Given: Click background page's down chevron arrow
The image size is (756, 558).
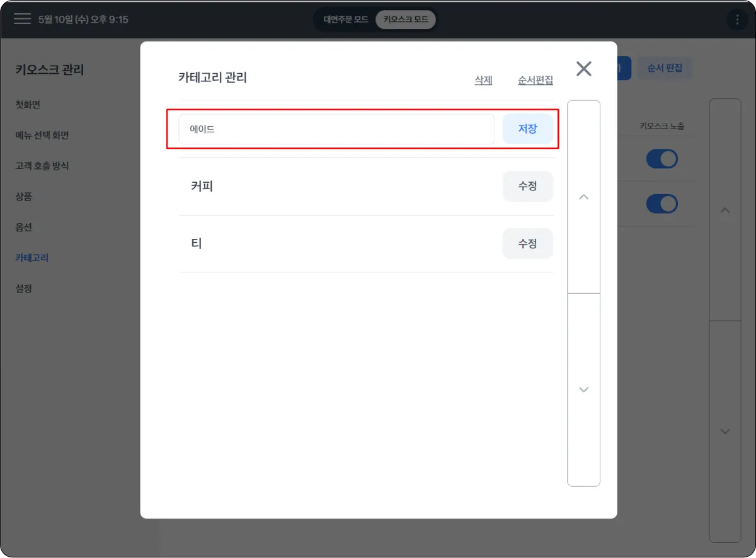Looking at the screenshot, I should [725, 431].
